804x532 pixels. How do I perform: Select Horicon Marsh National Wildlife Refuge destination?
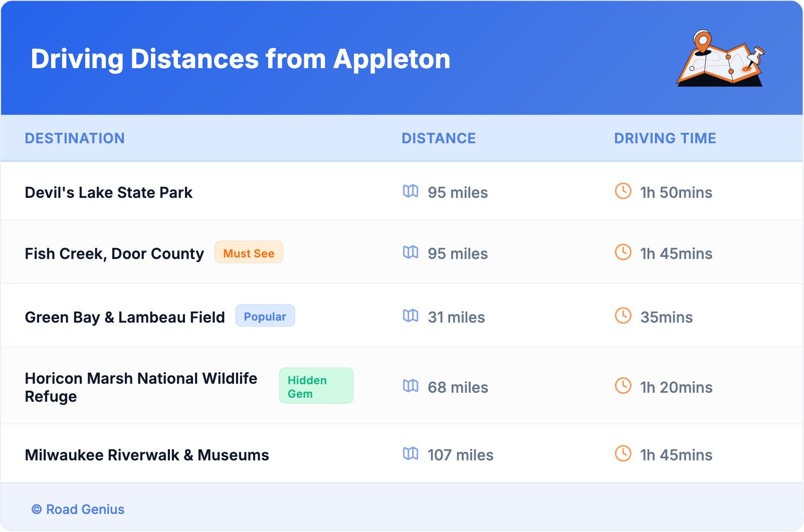(x=141, y=387)
